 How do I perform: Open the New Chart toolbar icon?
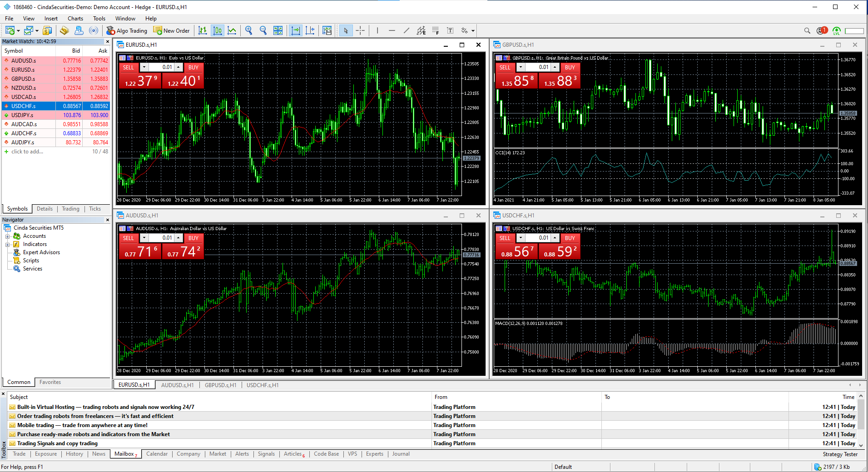coord(10,30)
